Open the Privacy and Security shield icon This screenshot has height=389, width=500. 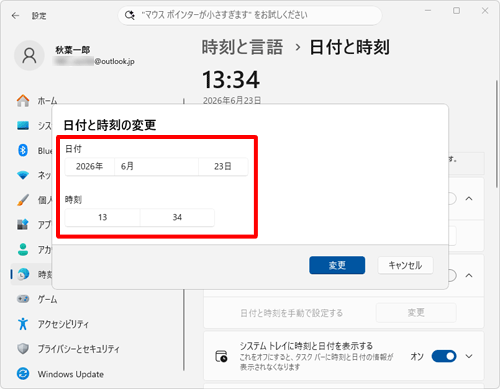(x=23, y=349)
